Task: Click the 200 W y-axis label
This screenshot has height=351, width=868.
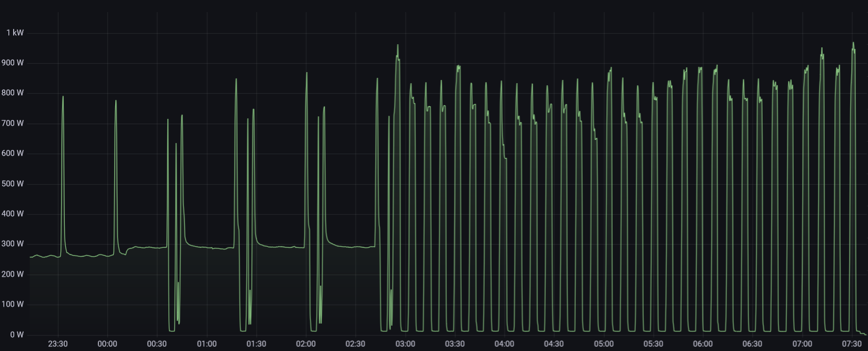Action: coord(13,274)
